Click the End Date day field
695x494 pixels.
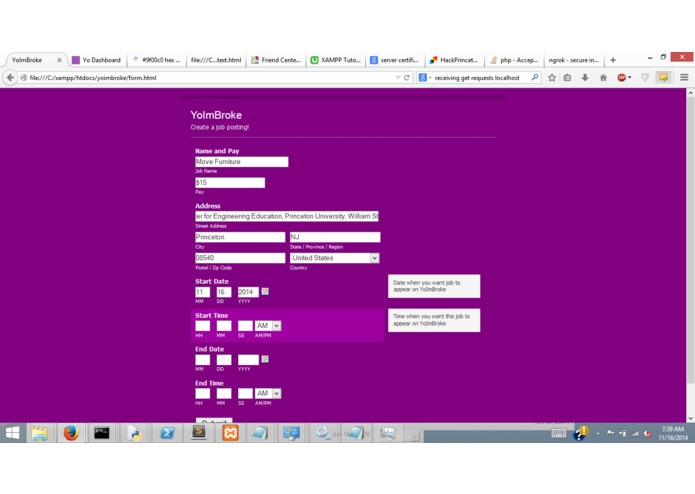(x=224, y=360)
